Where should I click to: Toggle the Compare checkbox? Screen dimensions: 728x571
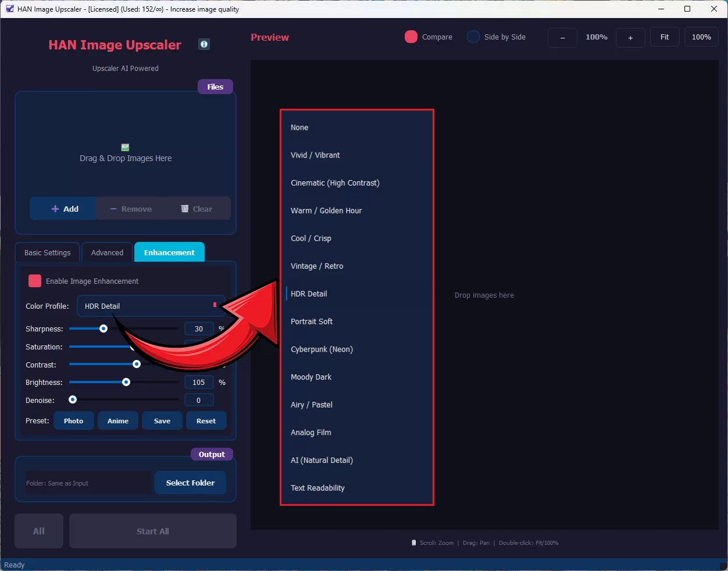(x=411, y=37)
